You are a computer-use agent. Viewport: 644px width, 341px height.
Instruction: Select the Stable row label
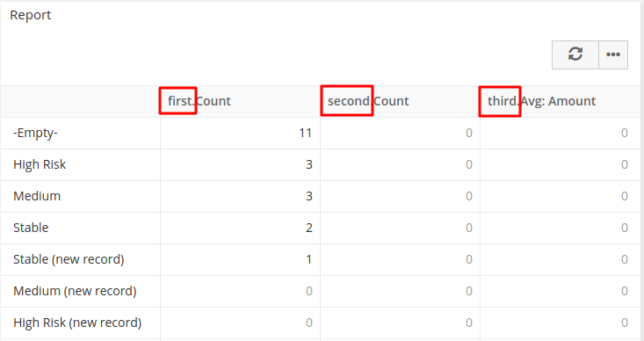coord(31,228)
